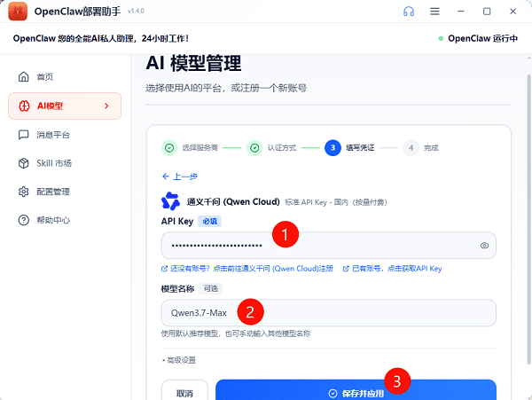
Task: Maximize the OpenClaw window
Action: [487, 12]
